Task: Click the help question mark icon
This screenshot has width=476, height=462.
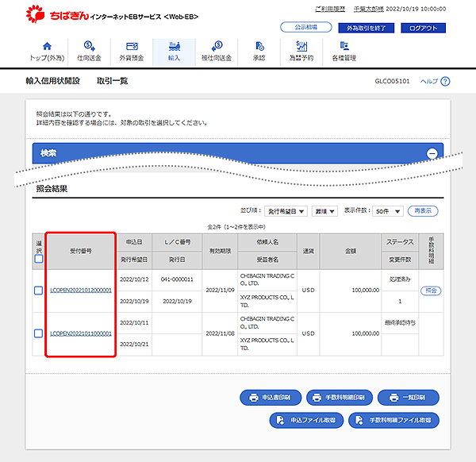Action: 445,82
